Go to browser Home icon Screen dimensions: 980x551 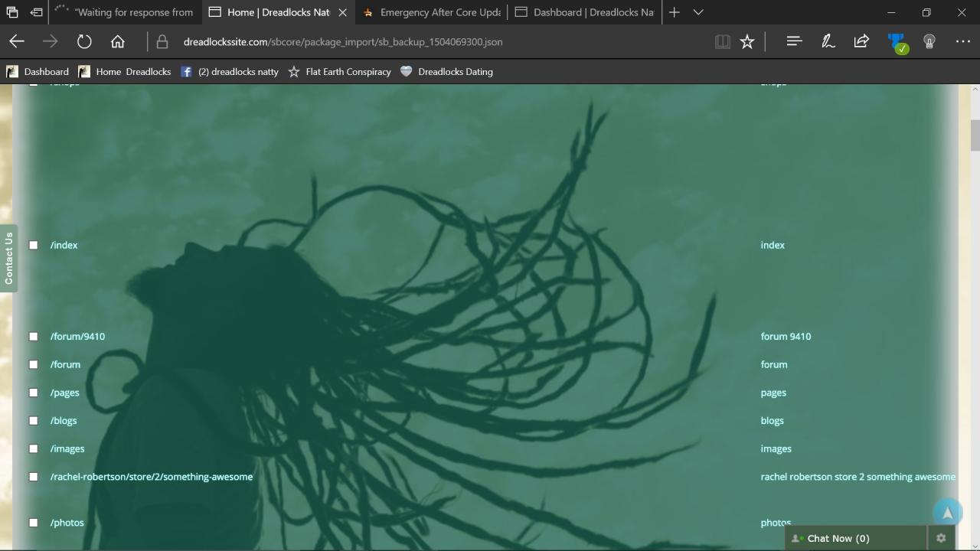[x=117, y=42]
